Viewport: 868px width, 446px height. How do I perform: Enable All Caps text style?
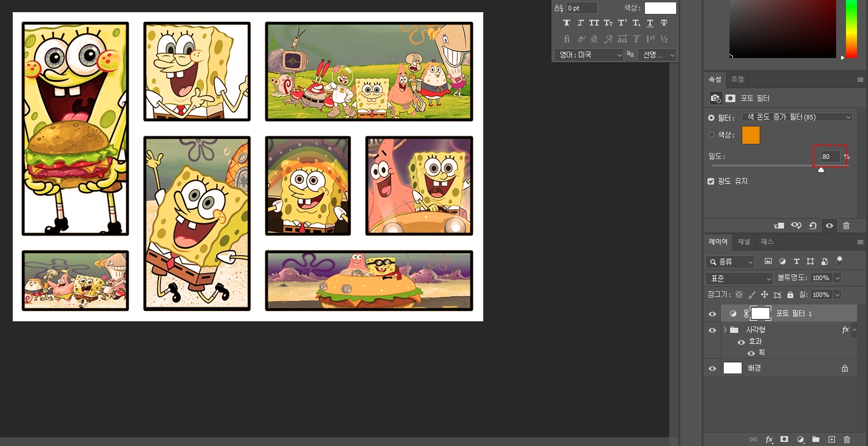[x=594, y=23]
